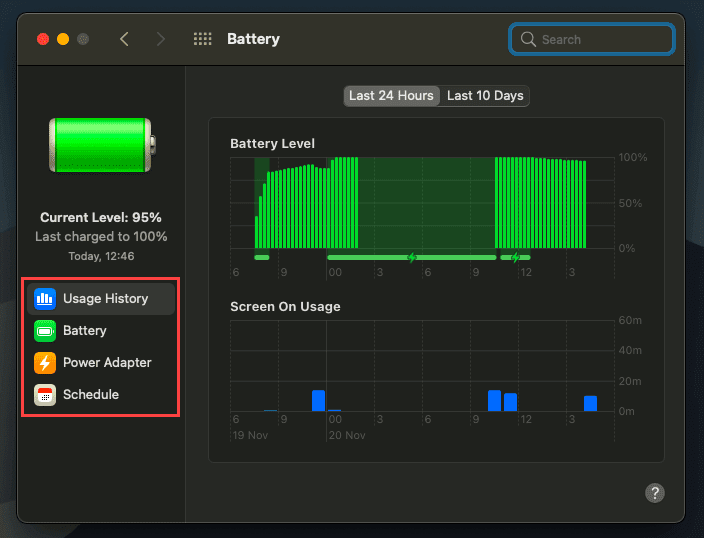
Task: Click the 50% axis label
Action: (x=630, y=203)
